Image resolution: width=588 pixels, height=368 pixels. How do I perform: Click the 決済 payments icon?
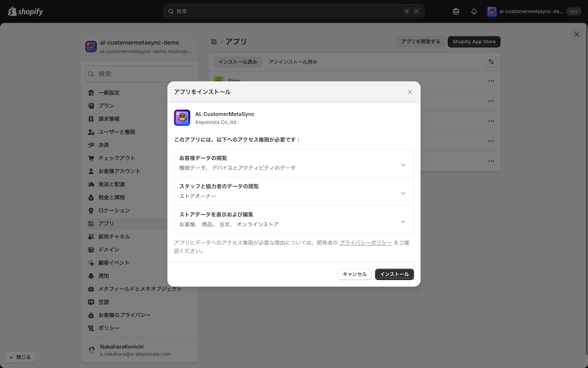point(91,145)
